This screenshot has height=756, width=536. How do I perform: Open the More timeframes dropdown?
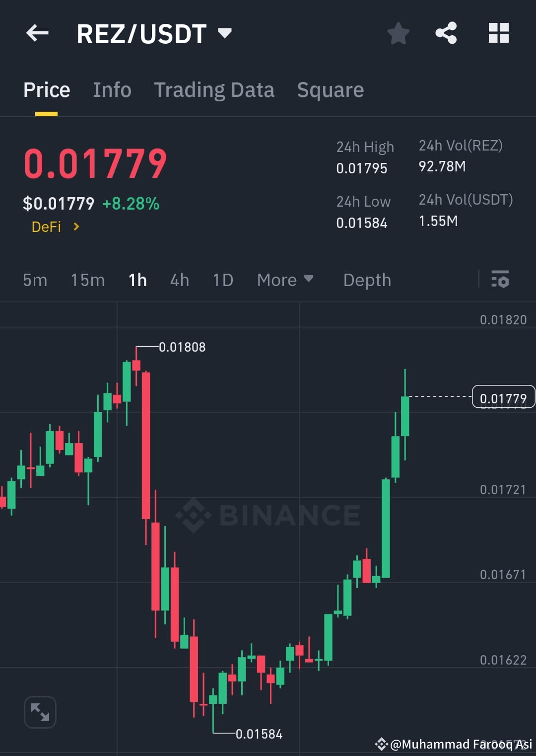pyautogui.click(x=285, y=280)
